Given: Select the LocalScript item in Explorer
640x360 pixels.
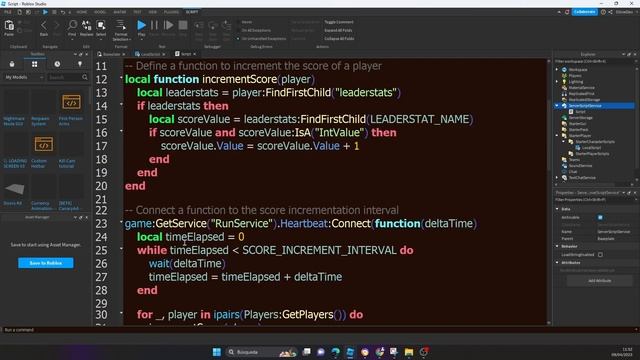Looking at the screenshot, I should pos(591,148).
